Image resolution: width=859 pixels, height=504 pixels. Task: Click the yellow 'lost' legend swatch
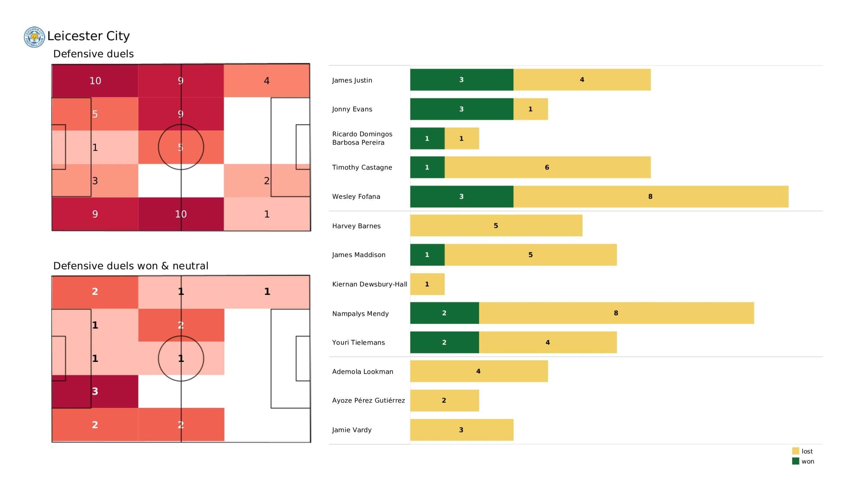coord(795,451)
